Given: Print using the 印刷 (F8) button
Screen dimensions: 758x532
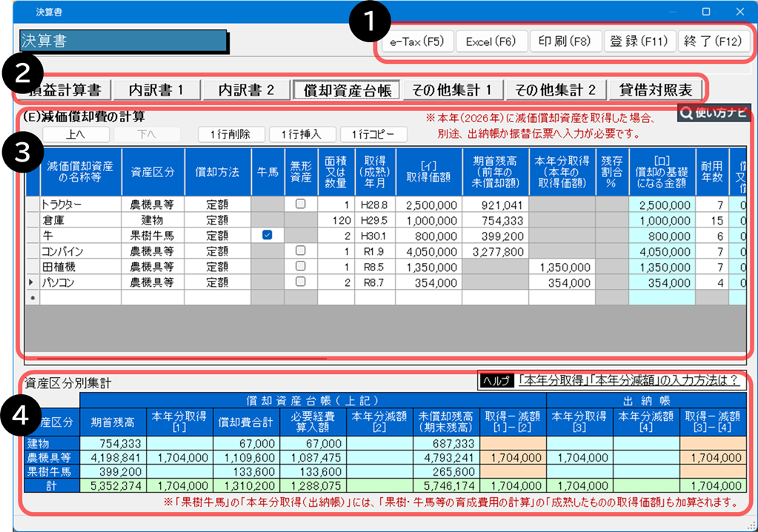Looking at the screenshot, I should tap(564, 41).
